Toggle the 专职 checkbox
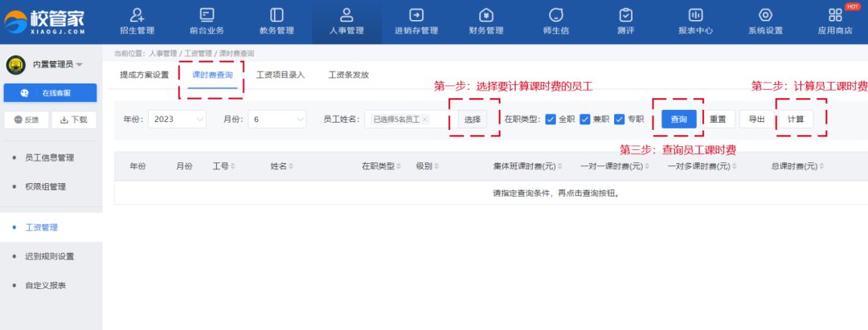The width and height of the screenshot is (868, 330). point(620,119)
